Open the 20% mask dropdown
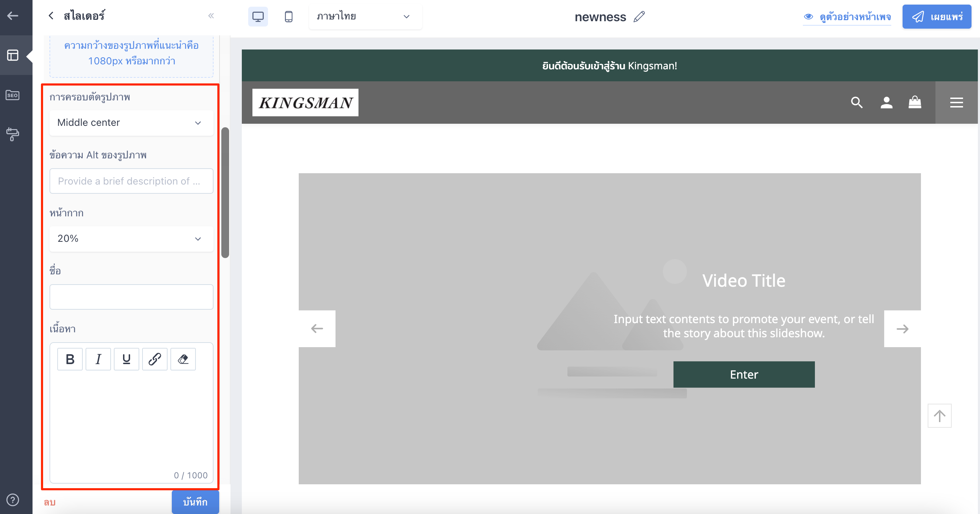980x514 pixels. point(131,239)
